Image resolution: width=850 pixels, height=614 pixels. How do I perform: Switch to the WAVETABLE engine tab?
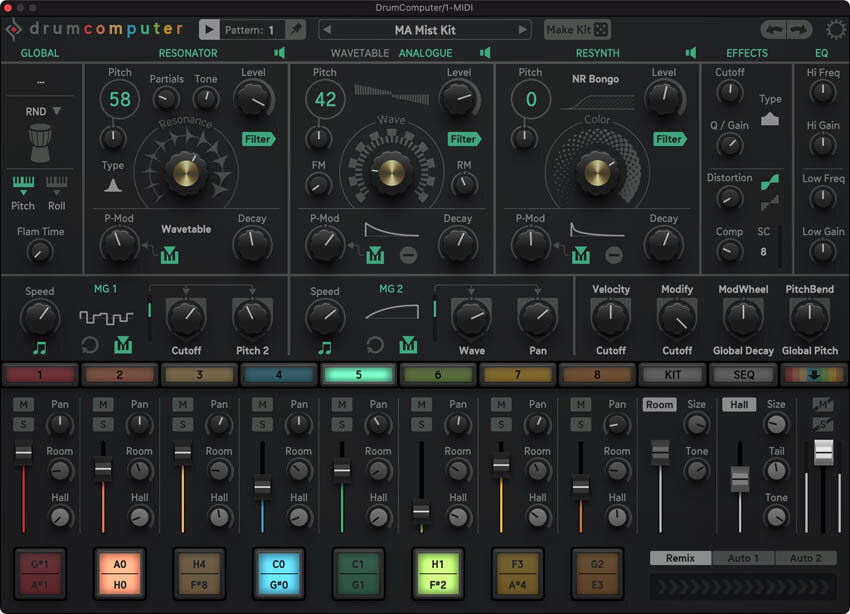pos(360,53)
